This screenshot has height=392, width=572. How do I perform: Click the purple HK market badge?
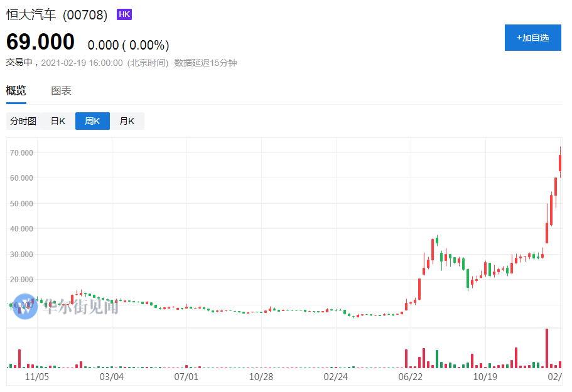124,14
